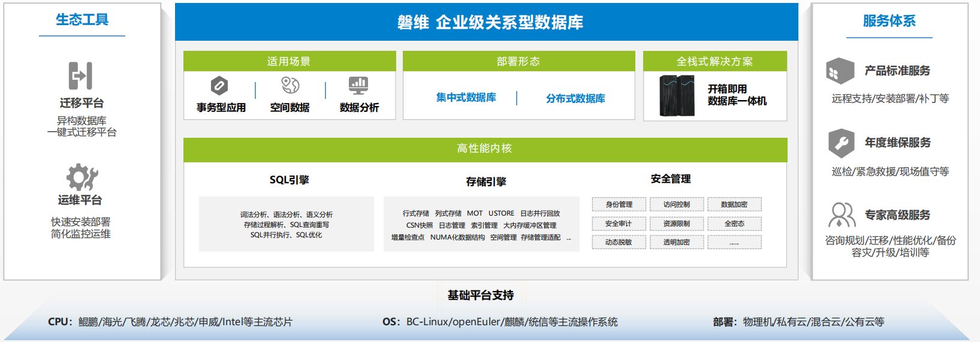Viewport: 980px width, 342px height.
Task: Click 行式存储 in storage engine
Action: [x=416, y=213]
